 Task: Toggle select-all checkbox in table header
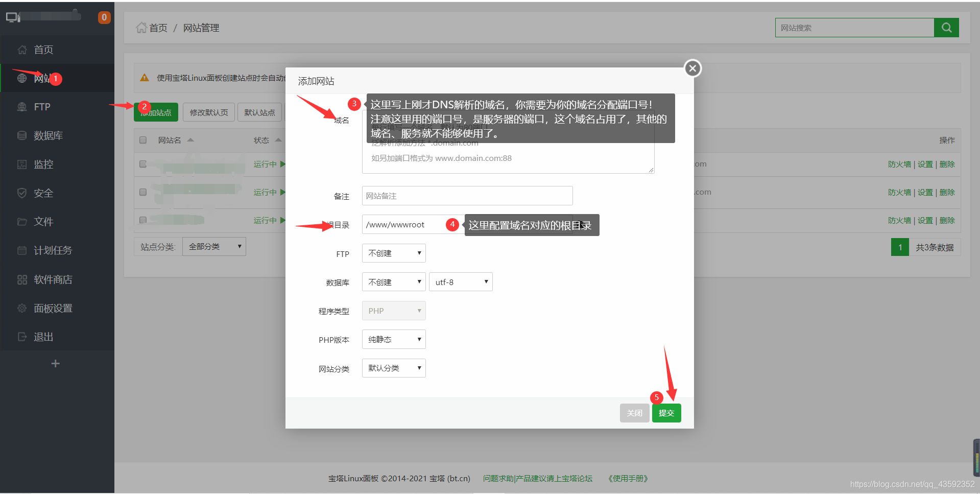click(x=143, y=140)
